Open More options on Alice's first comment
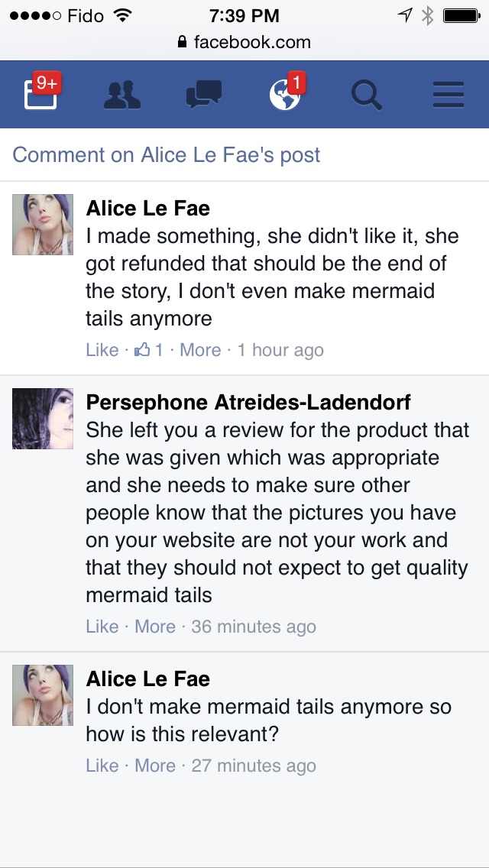Viewport: 489px width, 868px height. pos(200,350)
